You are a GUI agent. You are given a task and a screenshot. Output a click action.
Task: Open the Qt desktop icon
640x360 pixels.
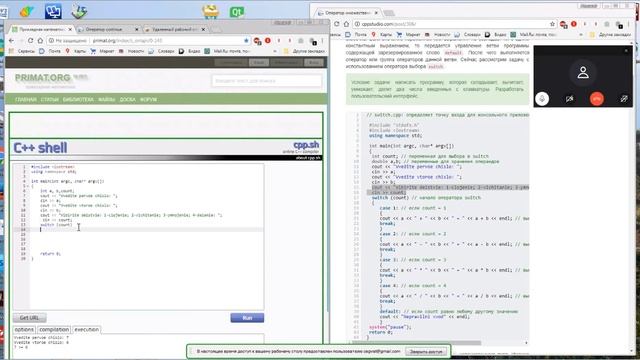pyautogui.click(x=236, y=11)
